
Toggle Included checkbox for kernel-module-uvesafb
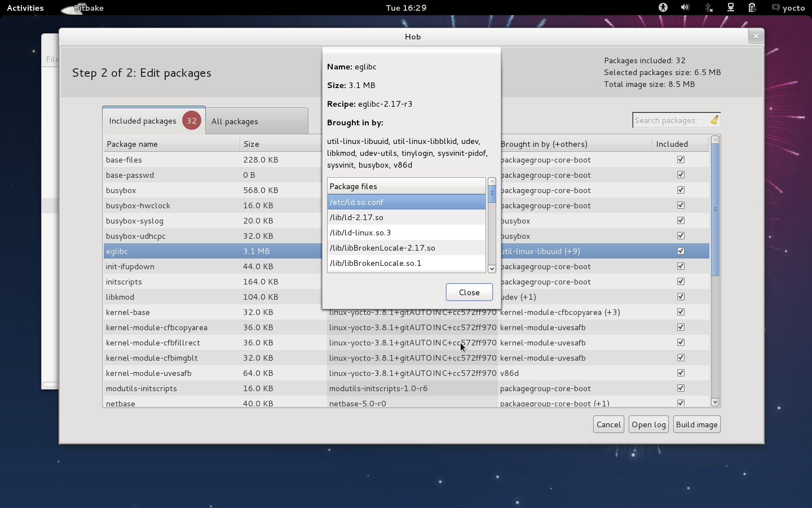click(681, 373)
